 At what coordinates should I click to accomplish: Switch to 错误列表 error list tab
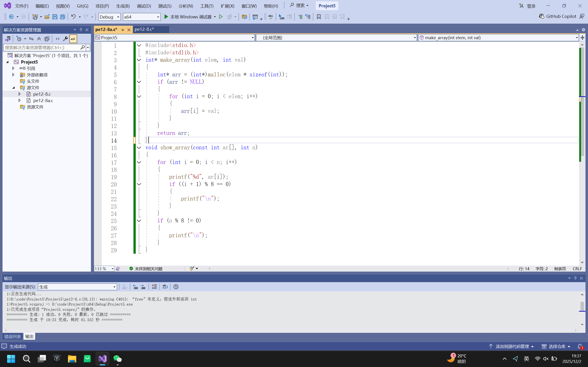click(x=13, y=336)
